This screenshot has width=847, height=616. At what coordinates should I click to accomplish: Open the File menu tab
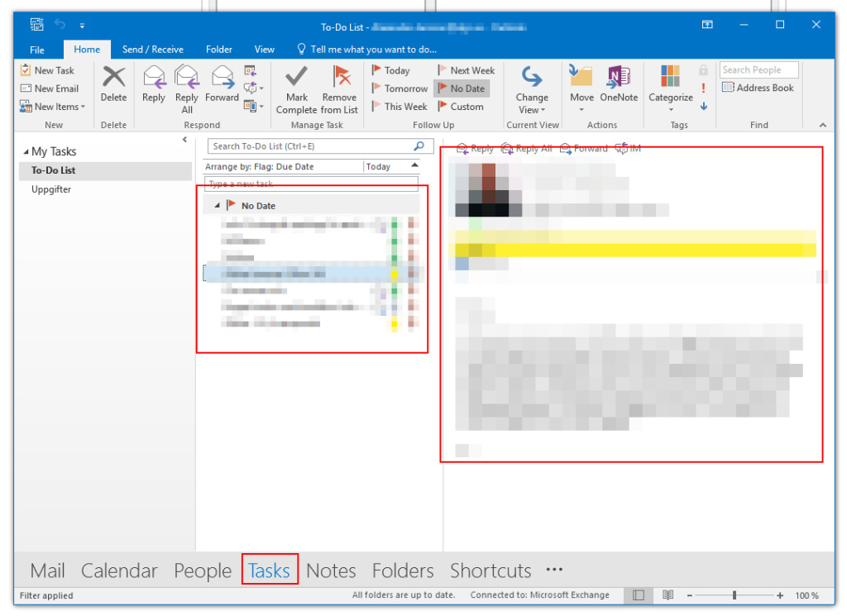[x=37, y=50]
